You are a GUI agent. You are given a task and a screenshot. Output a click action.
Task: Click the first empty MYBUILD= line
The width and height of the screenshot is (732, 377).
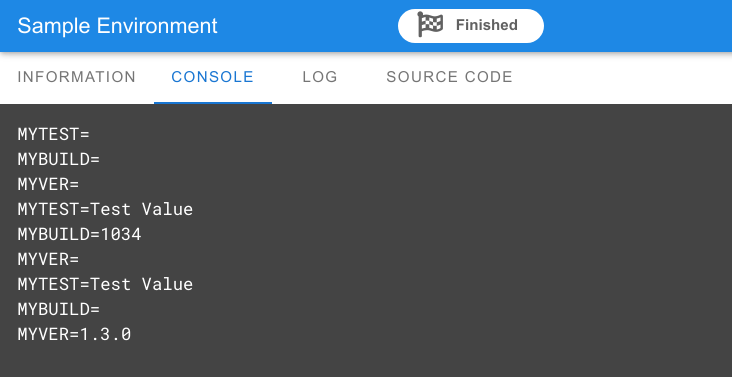59,160
